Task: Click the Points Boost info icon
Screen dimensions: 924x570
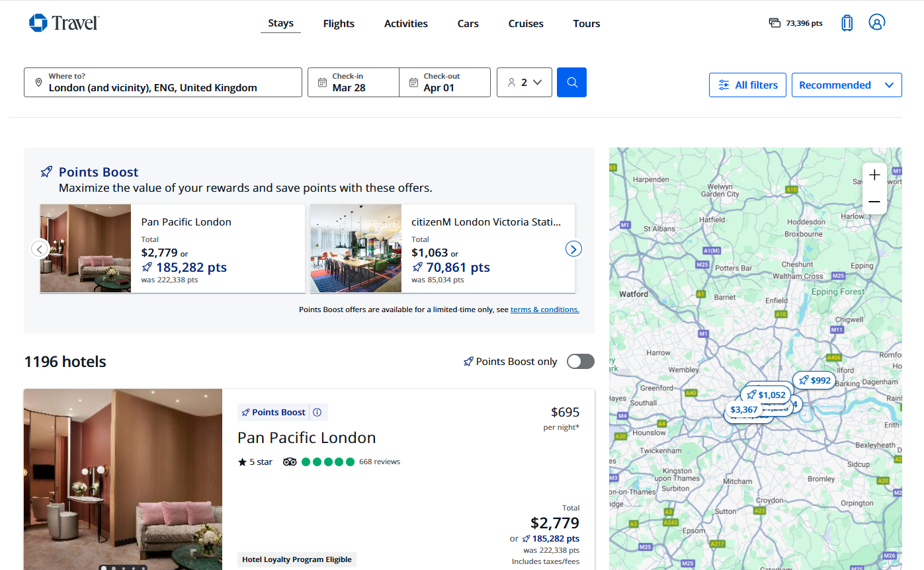Action: pos(317,413)
